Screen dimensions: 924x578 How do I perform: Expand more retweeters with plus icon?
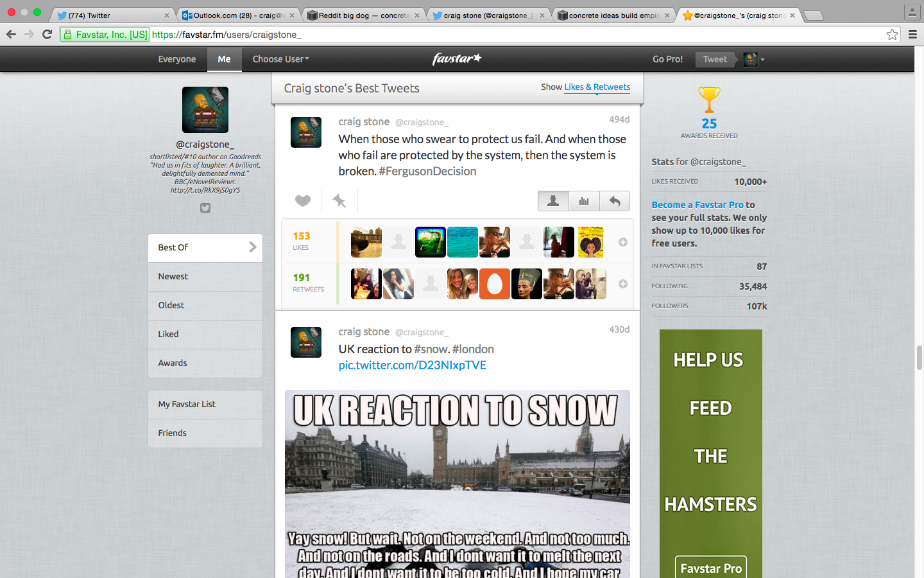(622, 284)
